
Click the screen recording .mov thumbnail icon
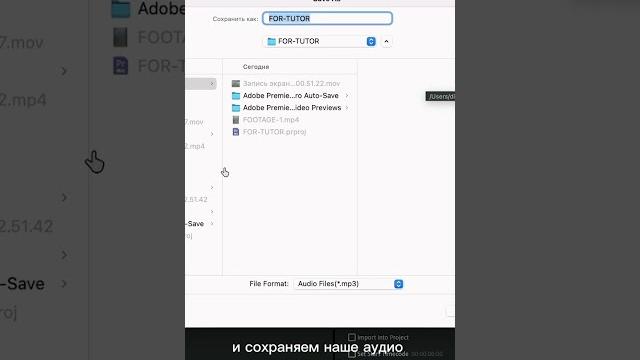tap(236, 83)
